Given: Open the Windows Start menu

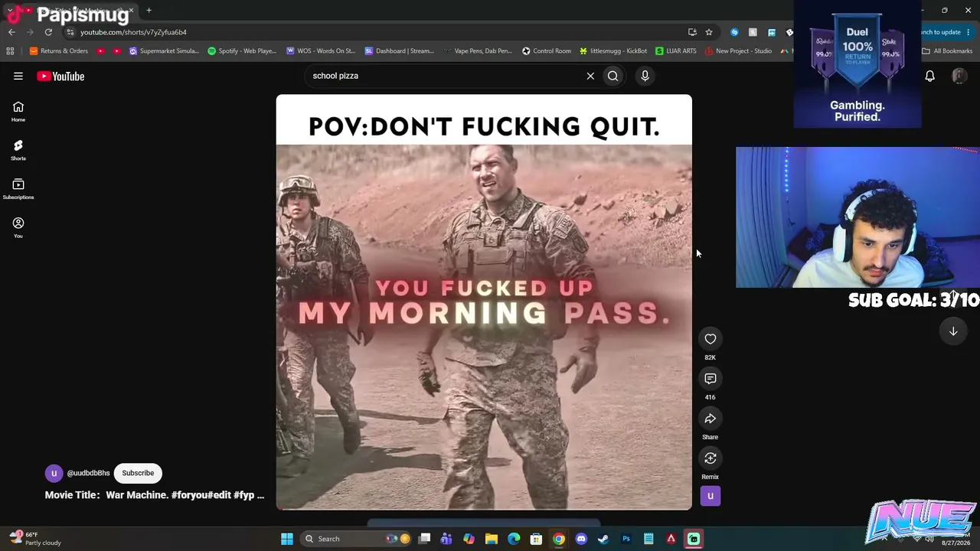Looking at the screenshot, I should coord(287,539).
